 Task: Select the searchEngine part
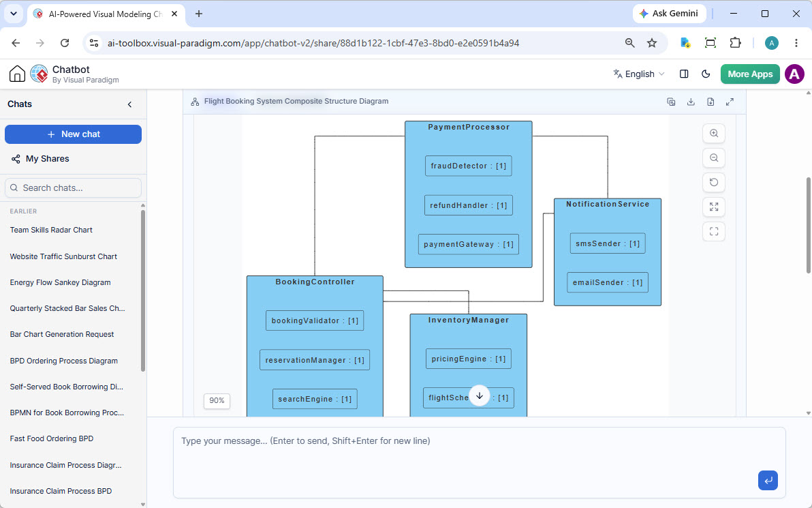(315, 399)
